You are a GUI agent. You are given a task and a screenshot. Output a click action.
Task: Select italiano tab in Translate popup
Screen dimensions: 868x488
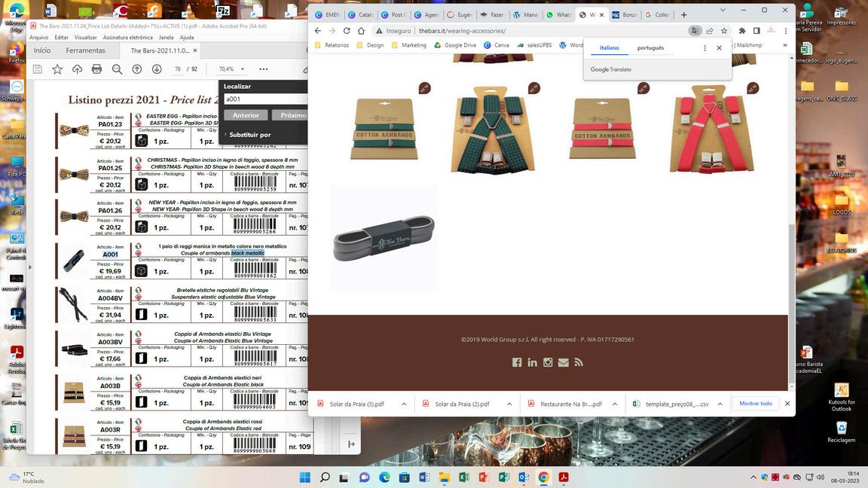(610, 48)
